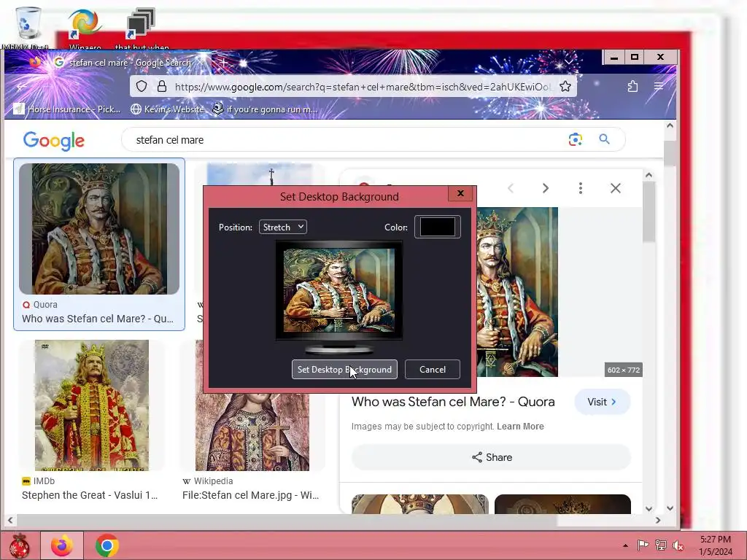Click the page vertical scrollbar up arrow

(x=670, y=125)
